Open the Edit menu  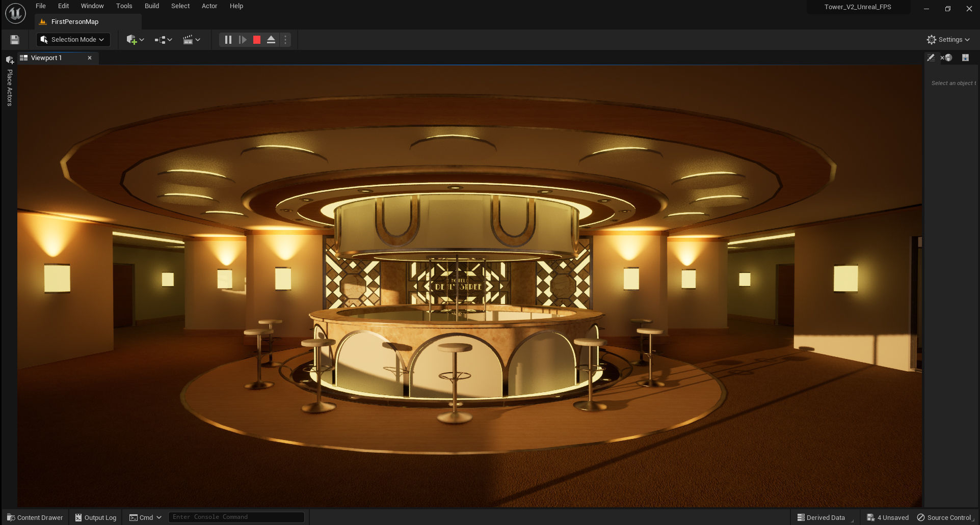(x=63, y=6)
